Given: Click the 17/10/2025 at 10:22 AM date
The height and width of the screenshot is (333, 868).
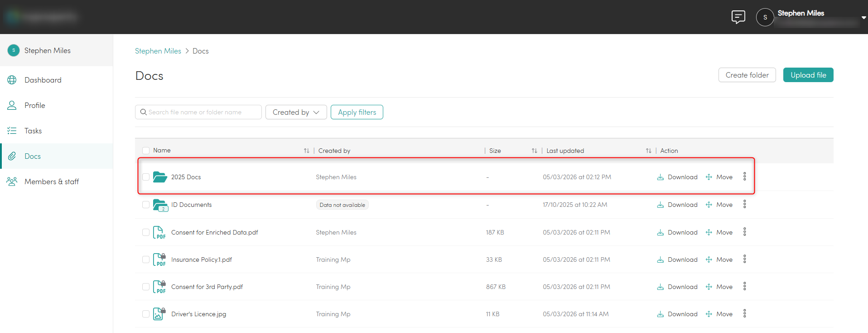Looking at the screenshot, I should click(x=575, y=205).
